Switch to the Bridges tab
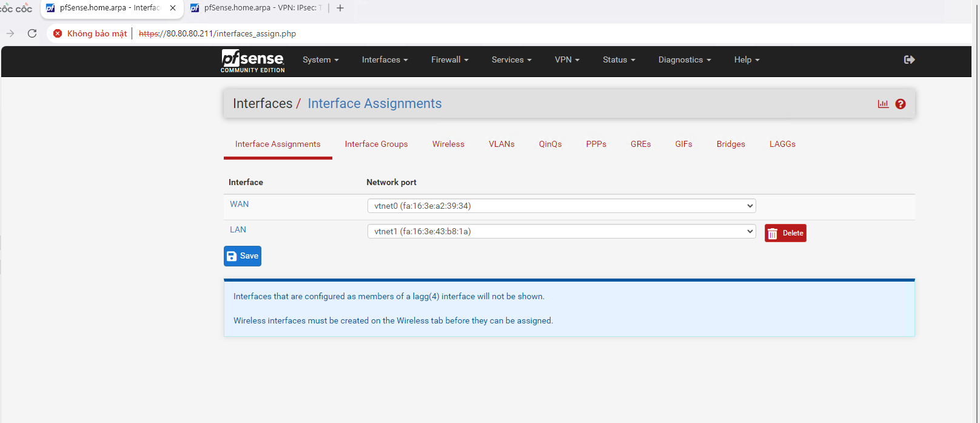 click(731, 144)
